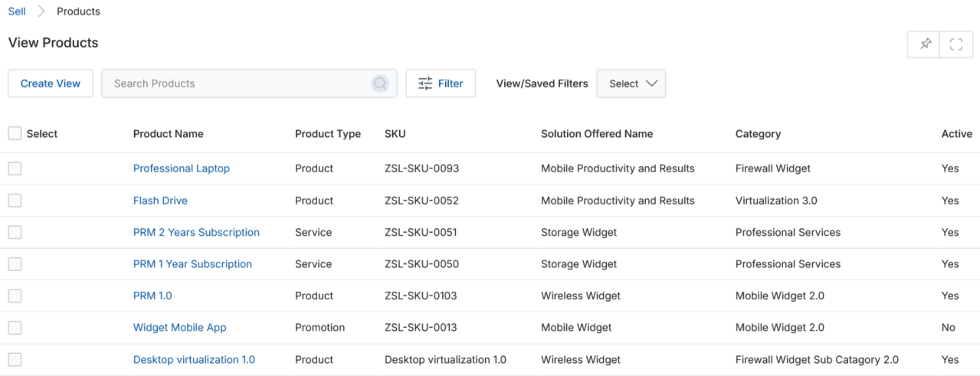Click the View/Saved Filters label
The image size is (980, 376).
click(x=542, y=83)
